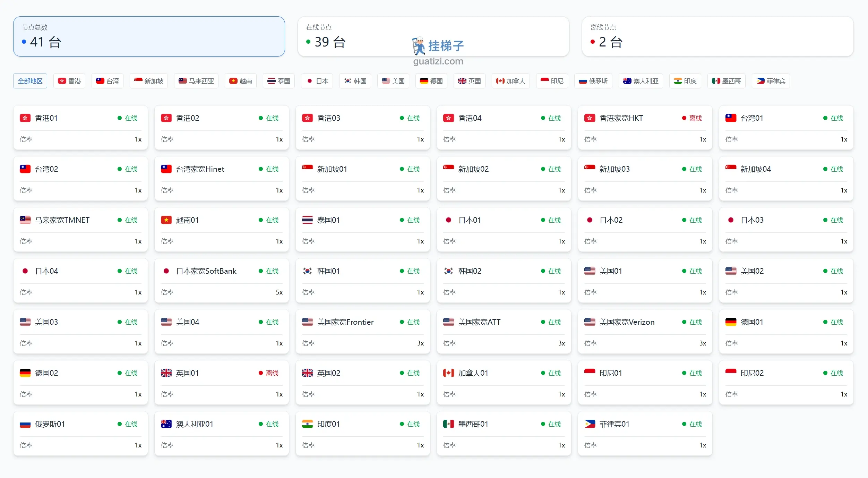Filter nodes by 日本 region
Image resolution: width=868 pixels, height=478 pixels.
coord(317,81)
